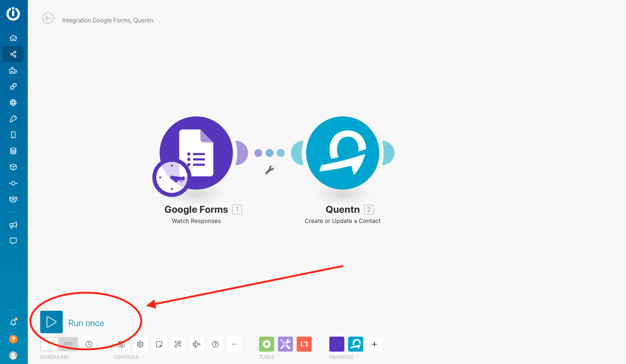Screen dimensions: 626x364
Task: Open the orange help question mark
Action: 13,339
